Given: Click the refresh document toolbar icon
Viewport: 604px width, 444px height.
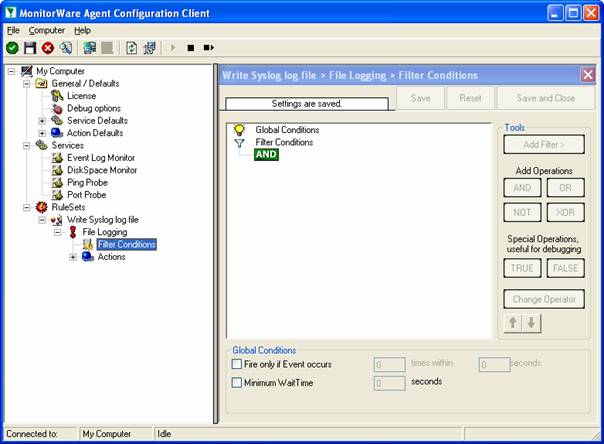Looking at the screenshot, I should (132, 48).
